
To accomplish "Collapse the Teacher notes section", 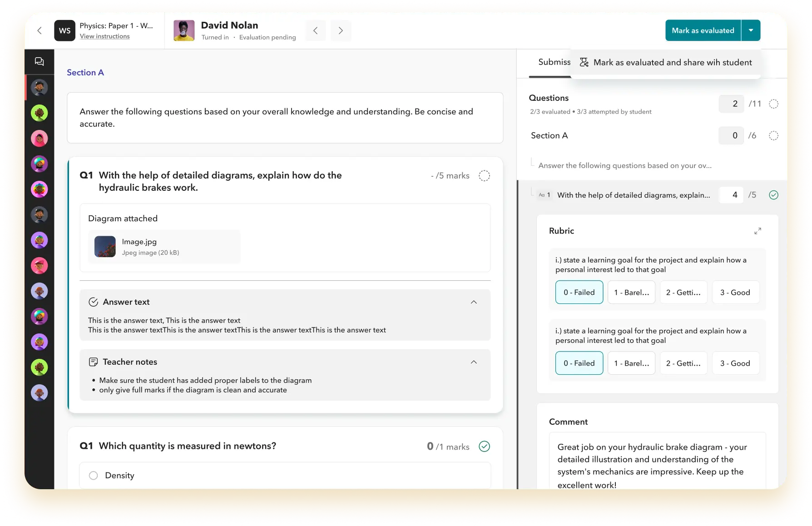I will pyautogui.click(x=474, y=362).
